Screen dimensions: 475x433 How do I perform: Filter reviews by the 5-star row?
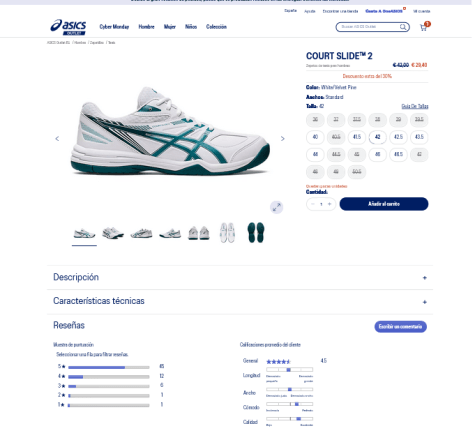[x=111, y=367]
